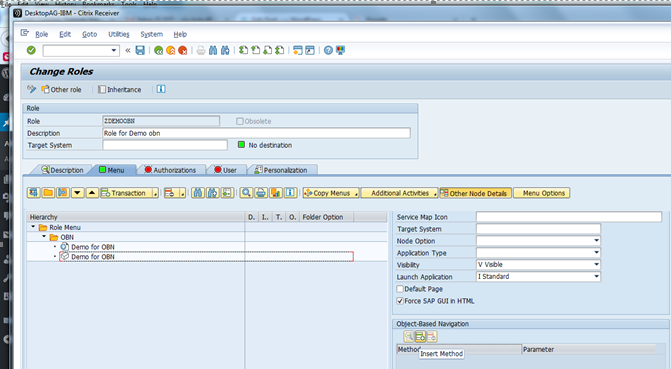Open the Utilities menu

(119, 34)
